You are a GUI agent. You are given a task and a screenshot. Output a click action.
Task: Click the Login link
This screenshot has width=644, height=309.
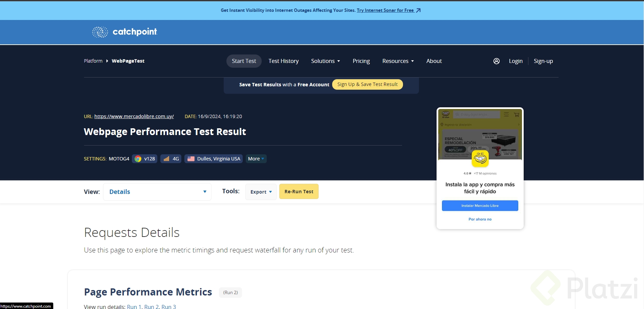(x=516, y=61)
